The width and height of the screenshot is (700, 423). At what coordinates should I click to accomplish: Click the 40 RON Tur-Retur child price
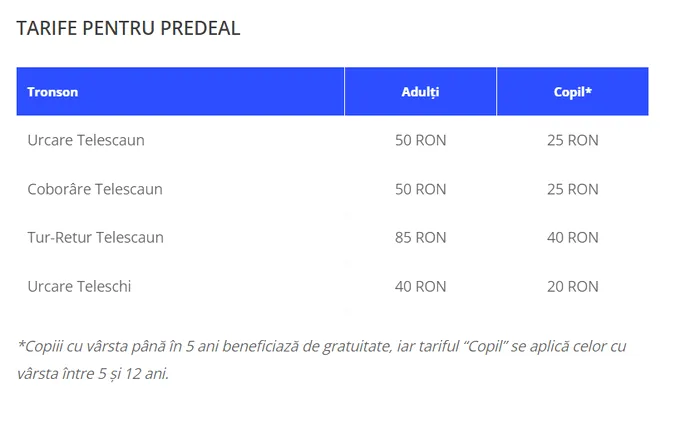[572, 237]
